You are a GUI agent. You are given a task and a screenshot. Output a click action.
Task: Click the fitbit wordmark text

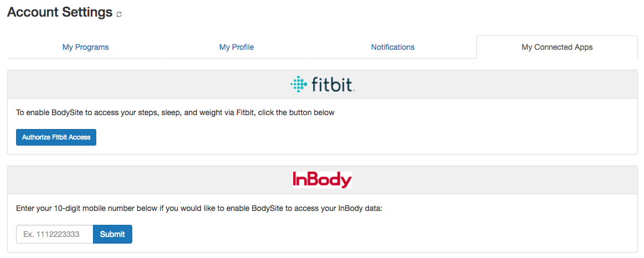pos(333,85)
